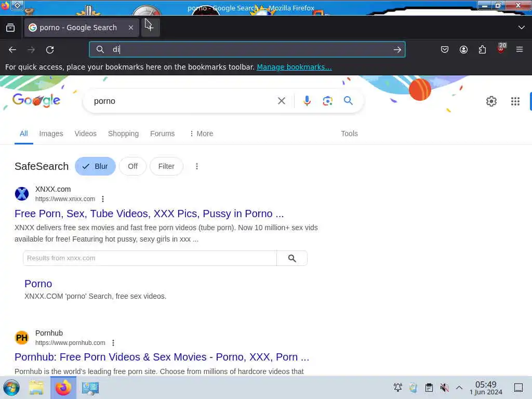Open the search Tools options
Screen dimensions: 532x399
tap(349, 134)
